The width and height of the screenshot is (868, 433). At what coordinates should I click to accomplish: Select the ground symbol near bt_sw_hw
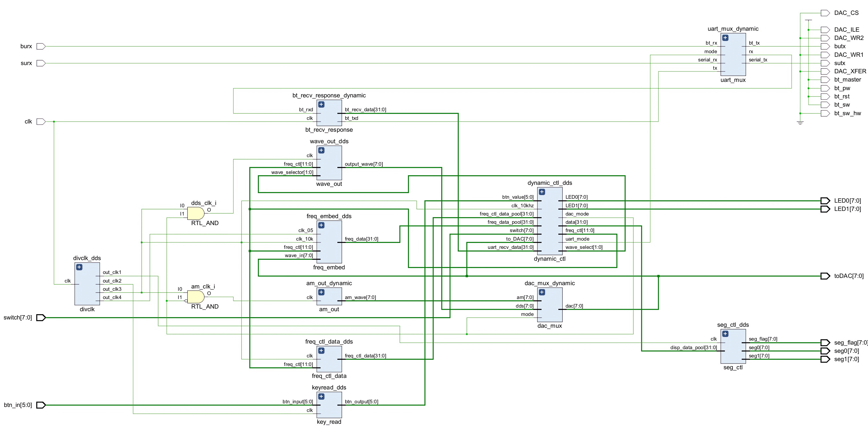[800, 123]
